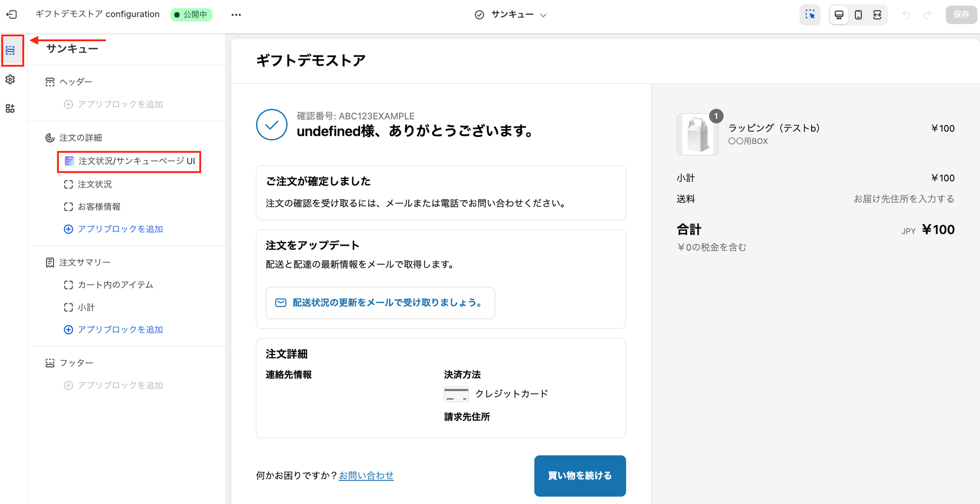Click the exit editor icon
This screenshot has height=504, width=980.
(x=11, y=15)
